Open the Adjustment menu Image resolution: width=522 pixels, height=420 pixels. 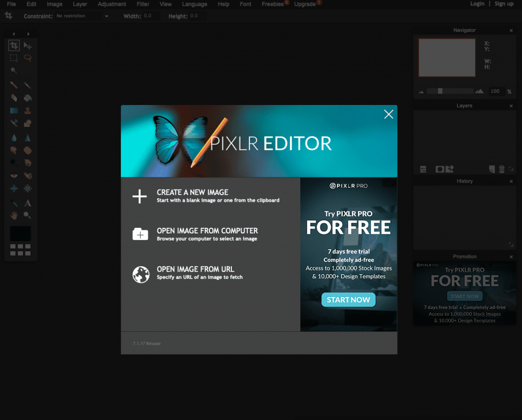[x=112, y=4]
